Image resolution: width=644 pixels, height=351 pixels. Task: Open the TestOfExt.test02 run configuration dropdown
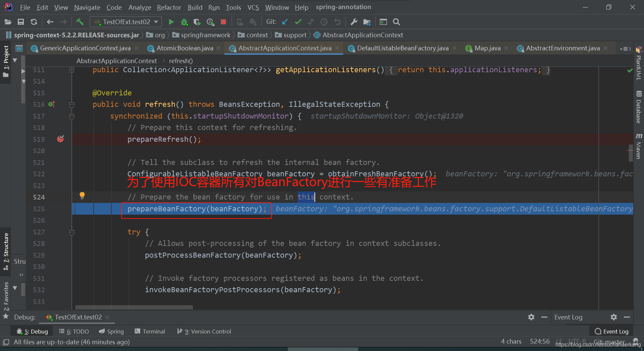pos(126,22)
